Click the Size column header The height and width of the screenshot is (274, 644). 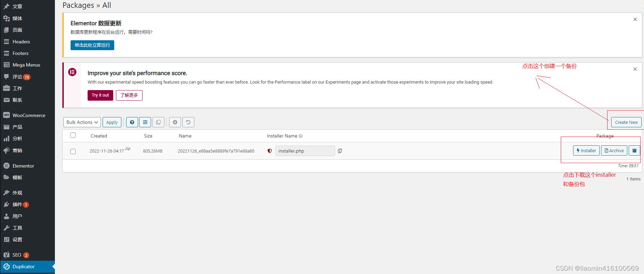tap(148, 136)
